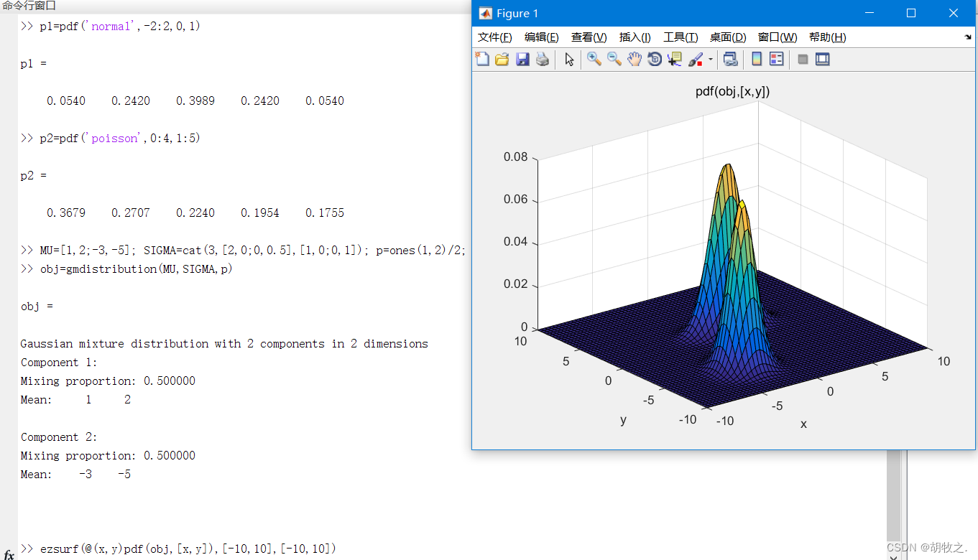Click the 'Component 1:' output text

point(59,363)
